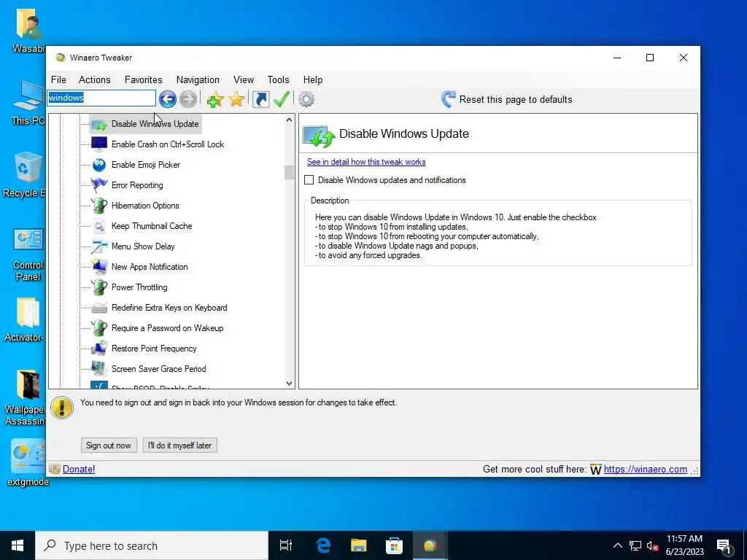
Task: Click the tree list scrollbar thumb
Action: click(x=289, y=172)
